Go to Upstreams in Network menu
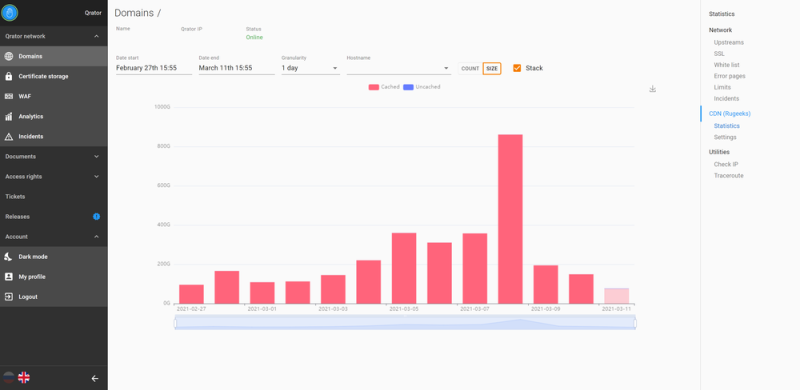800x390 pixels. click(x=729, y=42)
